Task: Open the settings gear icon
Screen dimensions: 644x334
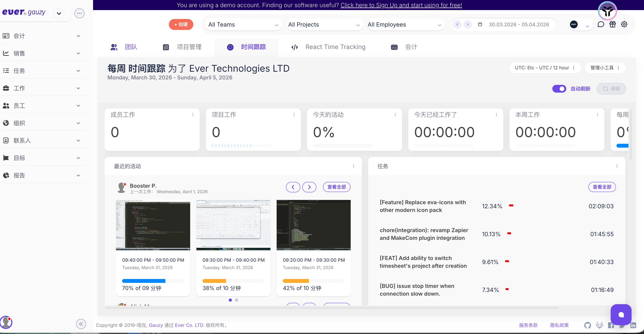Action: (x=624, y=24)
